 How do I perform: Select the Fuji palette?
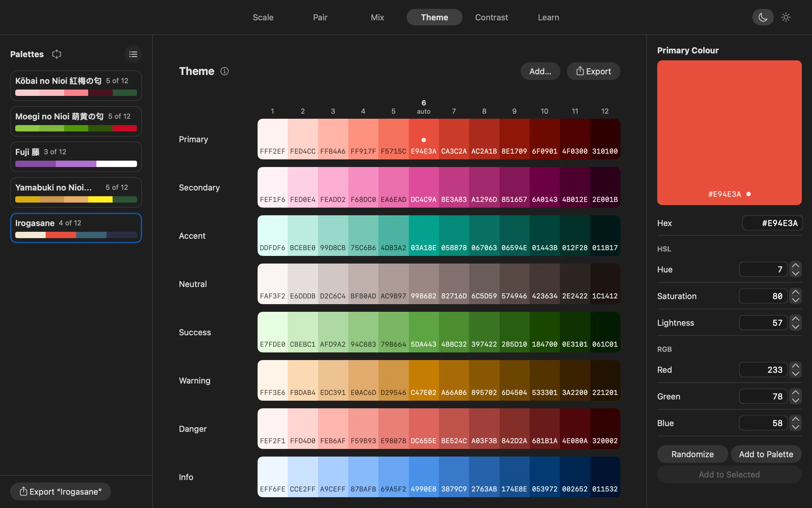click(x=76, y=157)
